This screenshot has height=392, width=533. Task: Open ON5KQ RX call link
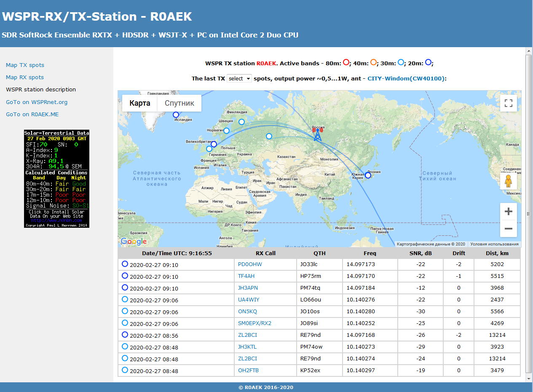click(x=247, y=312)
